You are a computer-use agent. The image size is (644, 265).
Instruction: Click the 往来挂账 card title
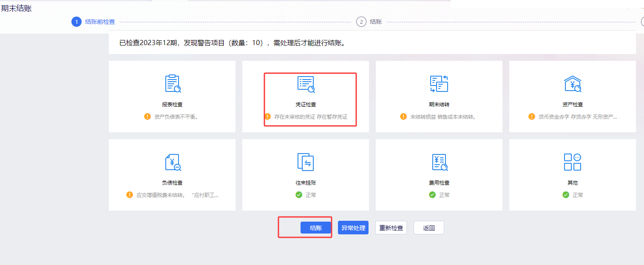click(x=306, y=183)
